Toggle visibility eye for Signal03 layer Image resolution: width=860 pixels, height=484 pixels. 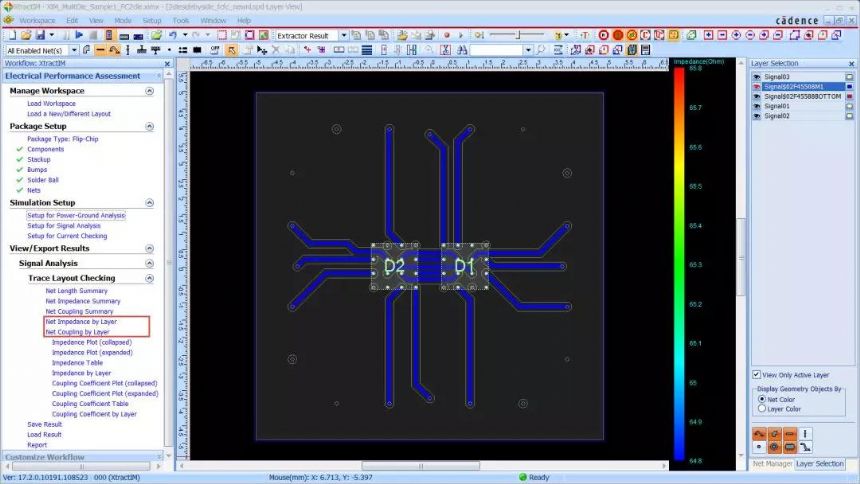point(757,77)
